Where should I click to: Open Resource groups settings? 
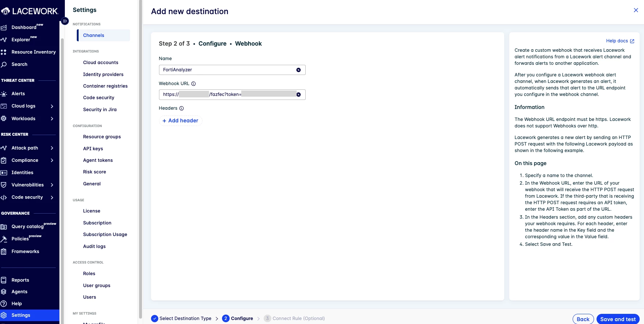[102, 137]
